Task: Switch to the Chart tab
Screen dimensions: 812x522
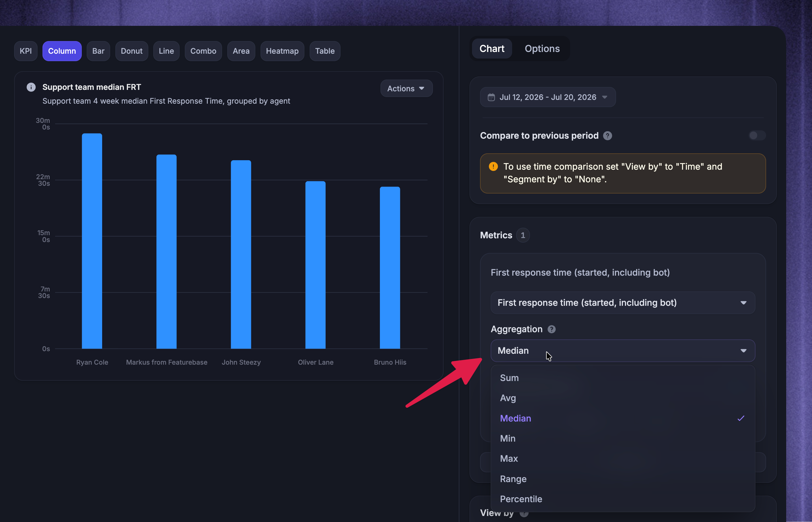Action: 492,49
